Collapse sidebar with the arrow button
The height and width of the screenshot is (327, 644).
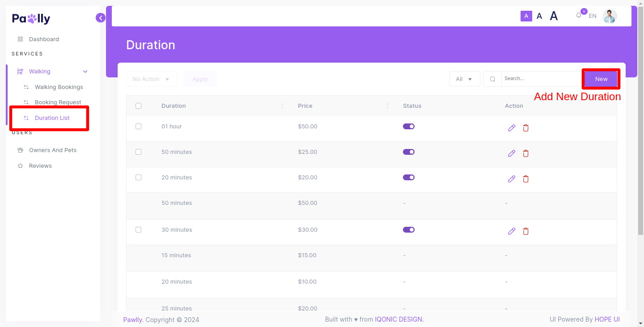pyautogui.click(x=101, y=18)
